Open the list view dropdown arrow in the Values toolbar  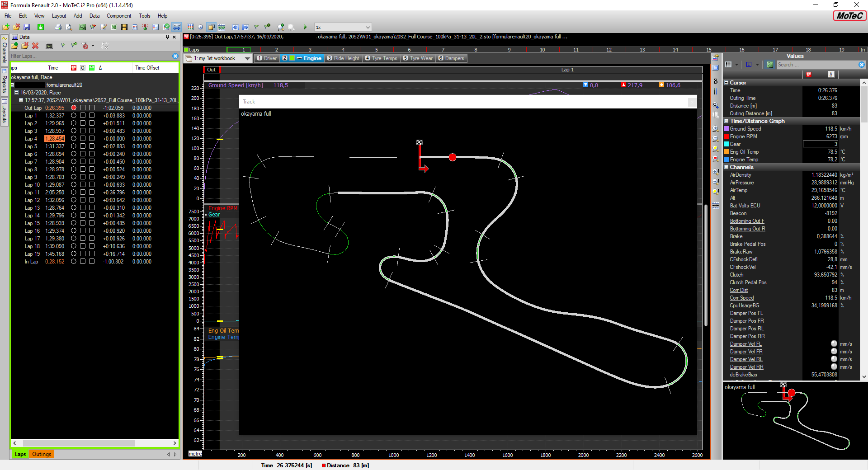tap(736, 65)
